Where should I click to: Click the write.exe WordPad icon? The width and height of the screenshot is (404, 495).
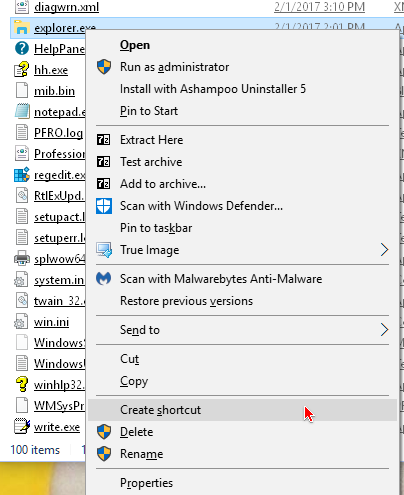22,426
